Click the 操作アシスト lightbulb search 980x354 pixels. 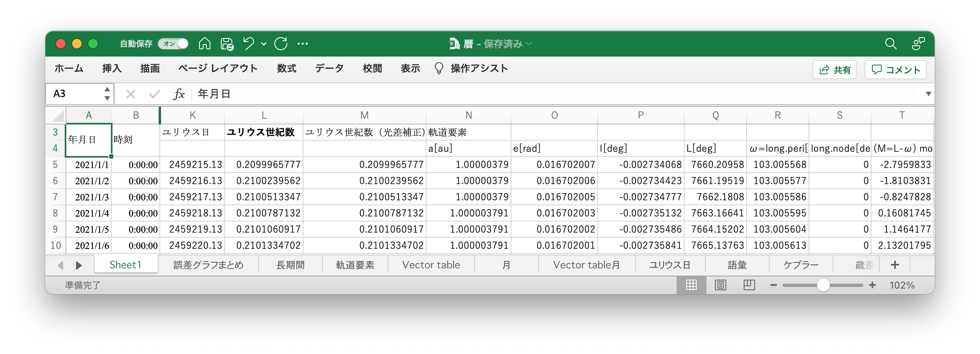[471, 68]
